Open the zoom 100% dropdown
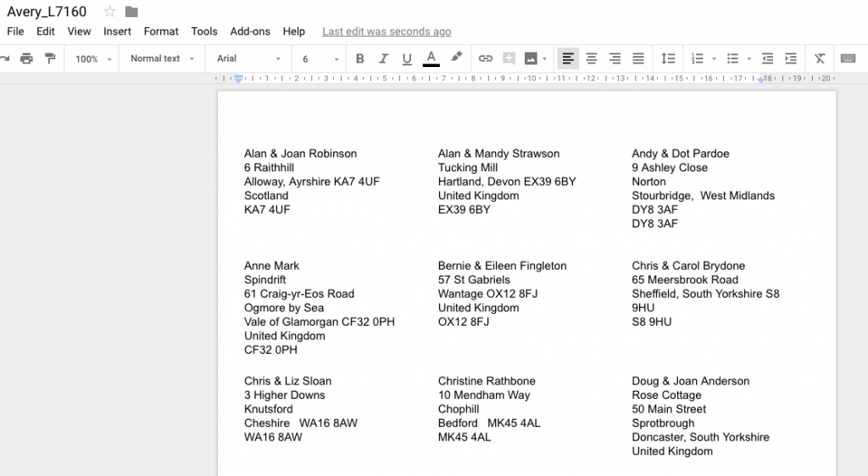Image resolution: width=868 pixels, height=476 pixels. (93, 59)
